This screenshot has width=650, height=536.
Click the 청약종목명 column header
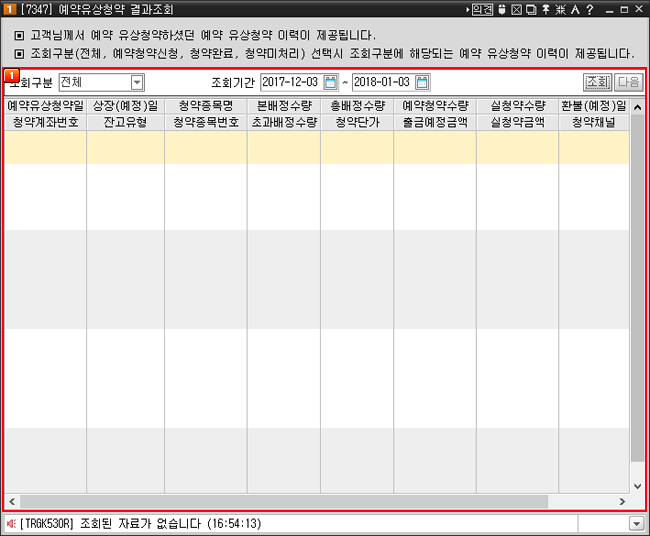click(x=205, y=105)
